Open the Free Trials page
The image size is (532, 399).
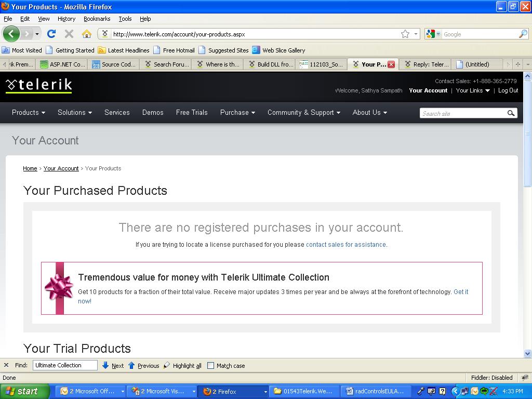[192, 112]
